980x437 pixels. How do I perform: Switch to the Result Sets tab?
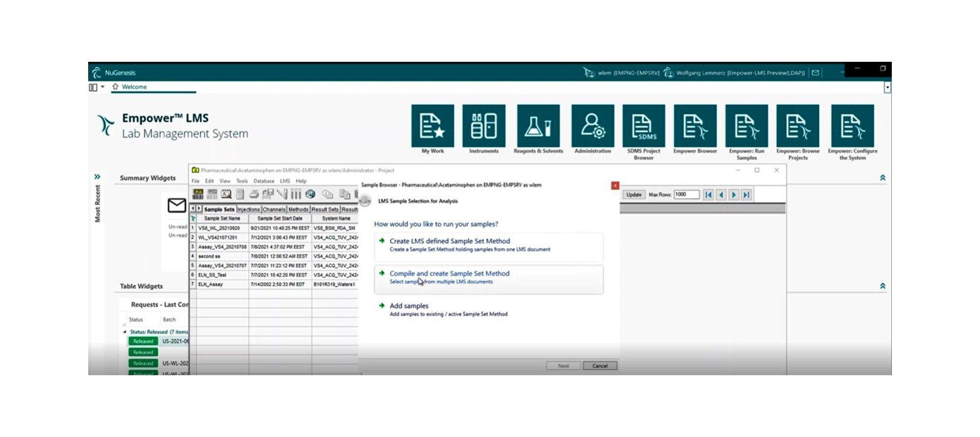click(325, 209)
